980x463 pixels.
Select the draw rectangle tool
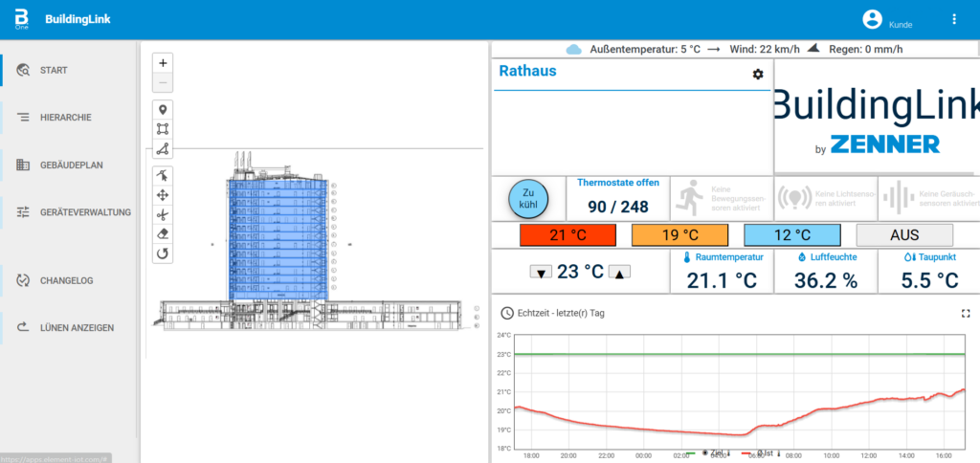pos(163,129)
